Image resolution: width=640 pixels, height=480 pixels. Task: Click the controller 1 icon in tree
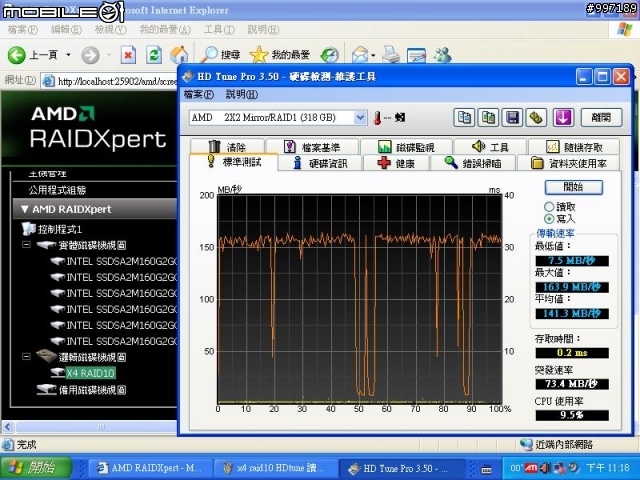click(29, 229)
